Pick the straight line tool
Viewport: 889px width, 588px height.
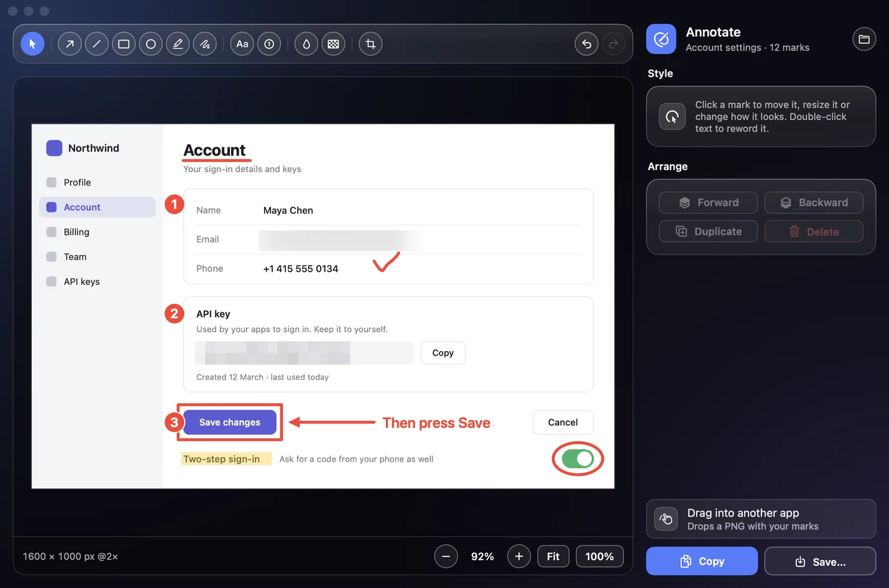97,44
